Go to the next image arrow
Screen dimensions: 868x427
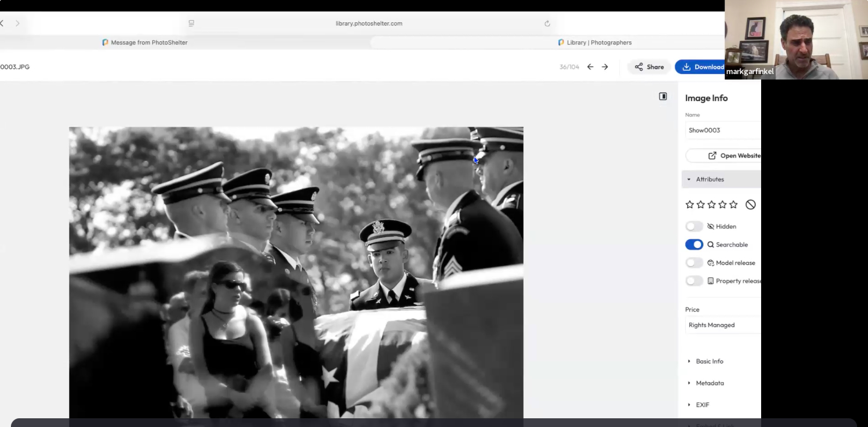point(605,67)
